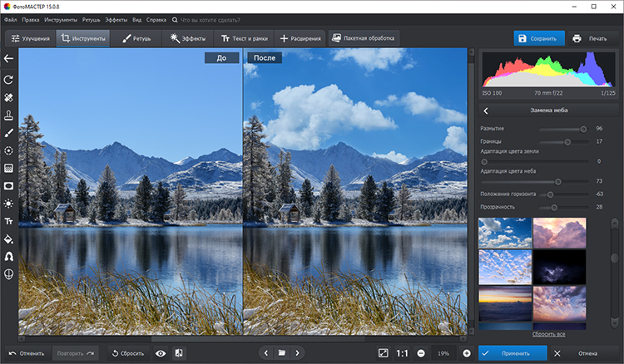Collapse the Замена неба panel with back chevron
624x364 pixels.
pyautogui.click(x=487, y=111)
